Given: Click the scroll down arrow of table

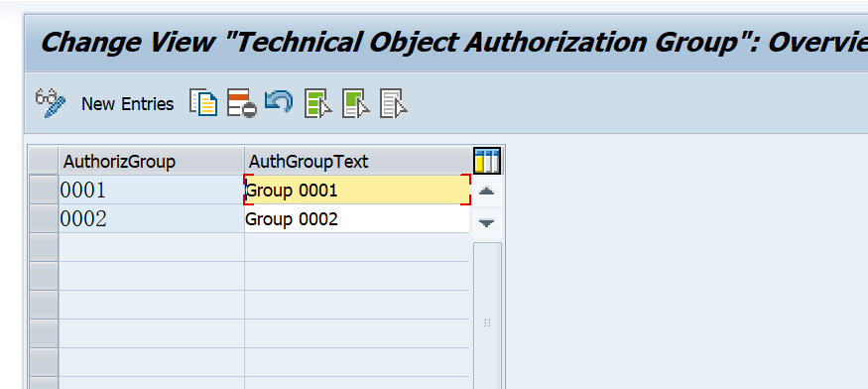Looking at the screenshot, I should coord(487,223).
